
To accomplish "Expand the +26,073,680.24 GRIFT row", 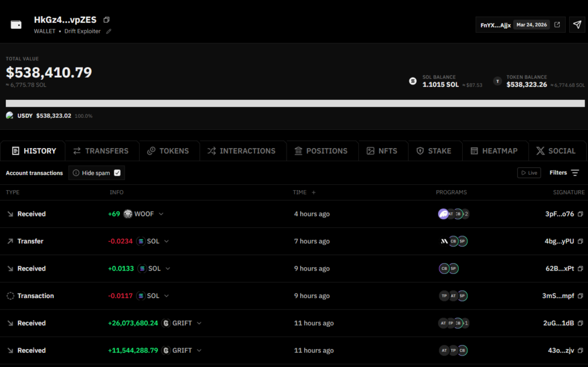I will [x=199, y=323].
